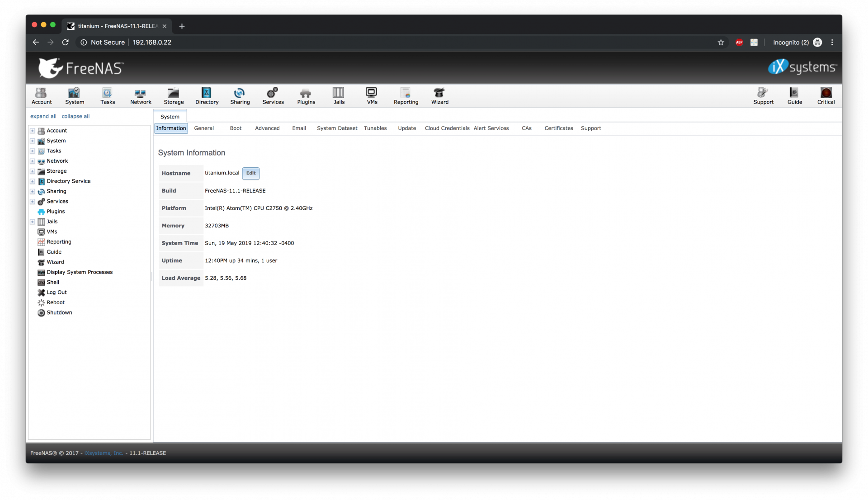Open the Alert Services tab
Viewport: 868px width, 500px height.
tap(491, 128)
